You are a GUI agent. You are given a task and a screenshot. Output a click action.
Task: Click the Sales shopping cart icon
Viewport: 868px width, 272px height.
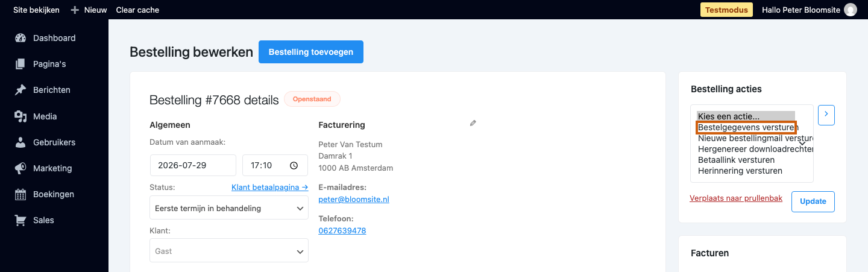tap(20, 220)
